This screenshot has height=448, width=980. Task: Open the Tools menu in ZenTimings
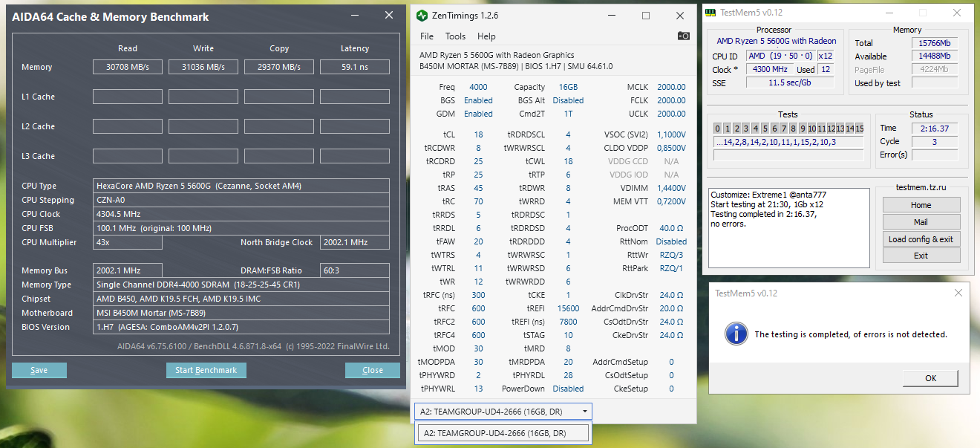pos(455,36)
